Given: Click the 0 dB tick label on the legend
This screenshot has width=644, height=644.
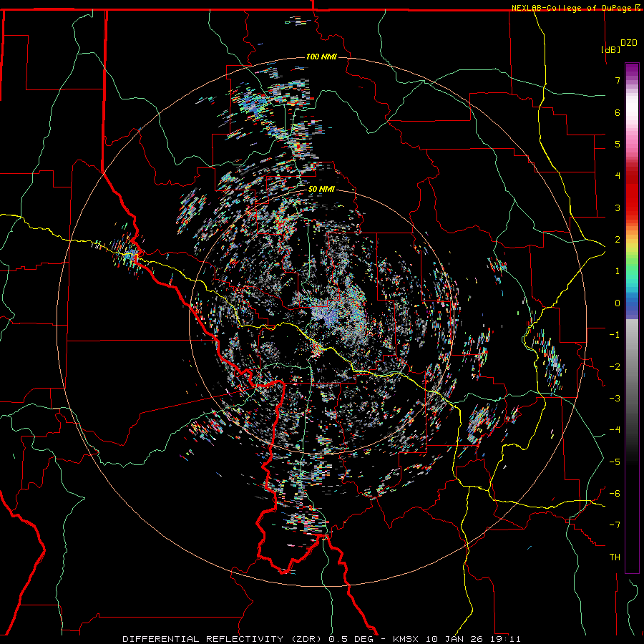Looking at the screenshot, I should pos(616,303).
